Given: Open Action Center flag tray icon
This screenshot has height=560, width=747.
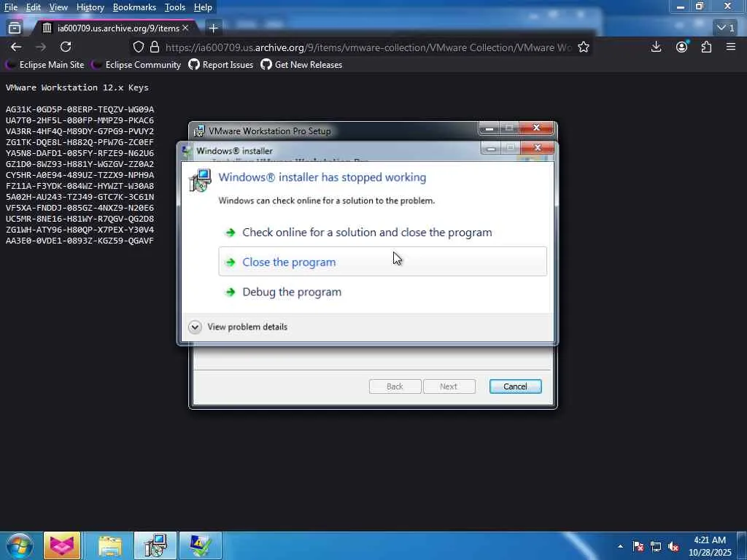Looking at the screenshot, I should coord(638,546).
